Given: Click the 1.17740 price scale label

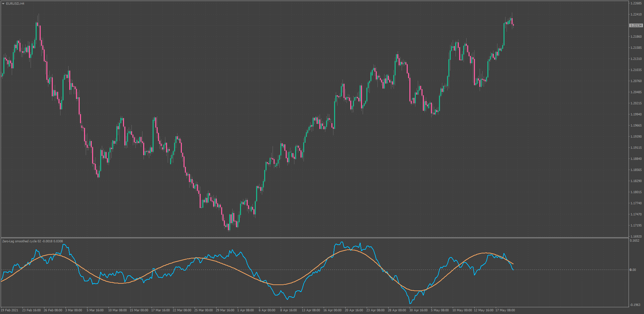Looking at the screenshot, I should coord(636,203).
